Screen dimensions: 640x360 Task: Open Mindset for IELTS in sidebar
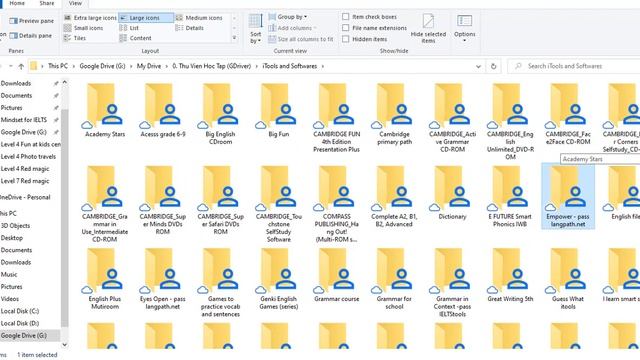tap(24, 120)
